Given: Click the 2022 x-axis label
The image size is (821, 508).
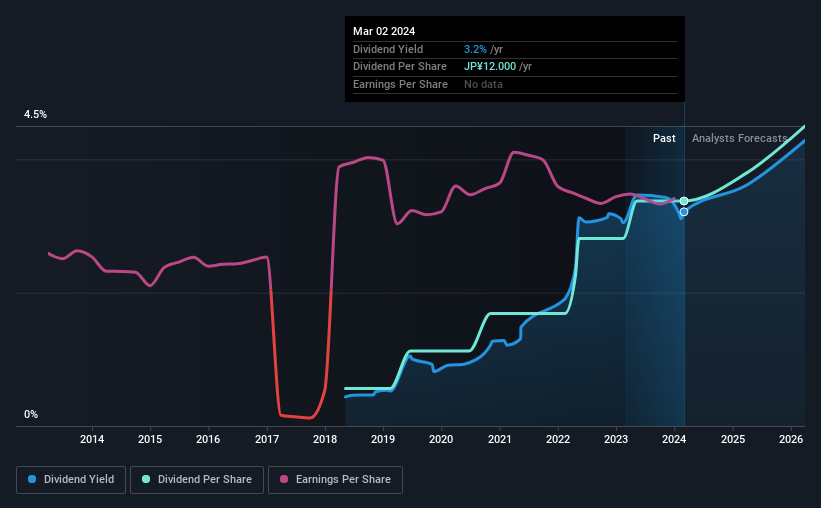Looking at the screenshot, I should (558, 439).
